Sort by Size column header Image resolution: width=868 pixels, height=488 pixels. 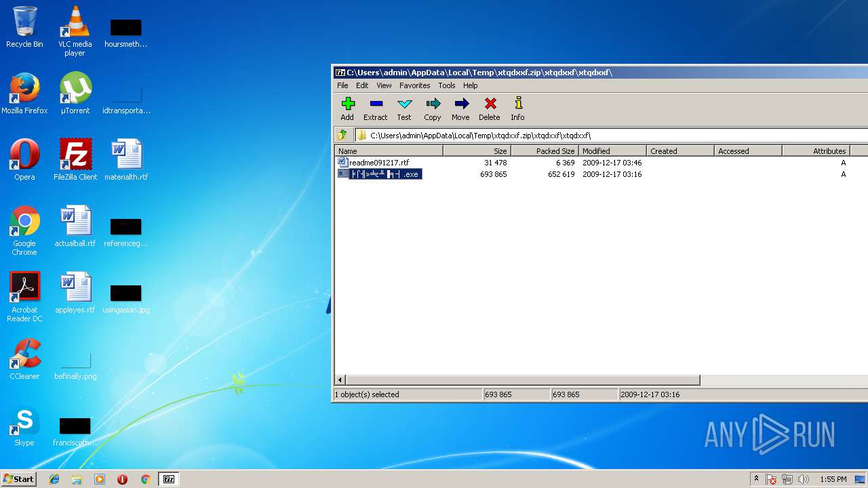tap(477, 151)
